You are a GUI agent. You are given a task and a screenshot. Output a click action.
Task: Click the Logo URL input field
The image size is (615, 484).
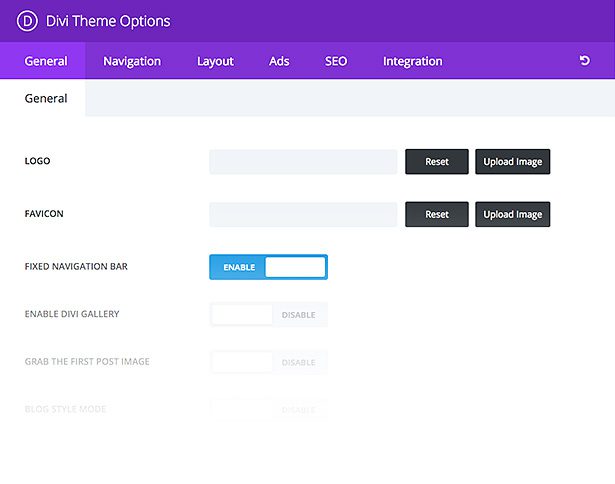tap(303, 162)
